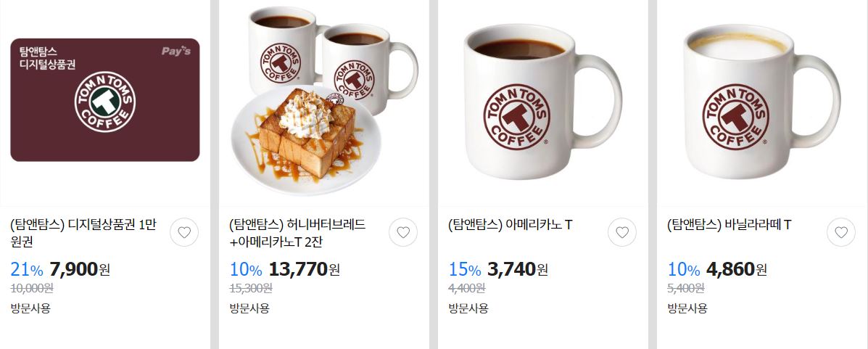Open the (탐앤탐스) 디지털상품권 1만원권 title link

[x=83, y=233]
